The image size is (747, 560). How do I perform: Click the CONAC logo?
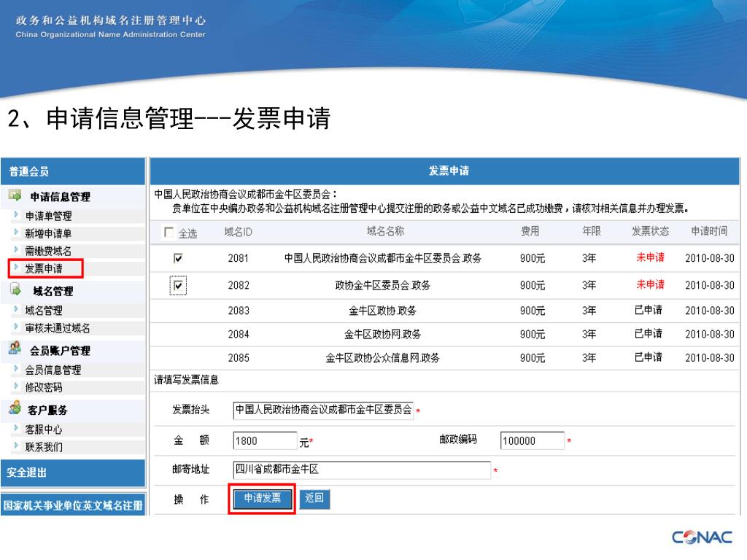(x=701, y=537)
